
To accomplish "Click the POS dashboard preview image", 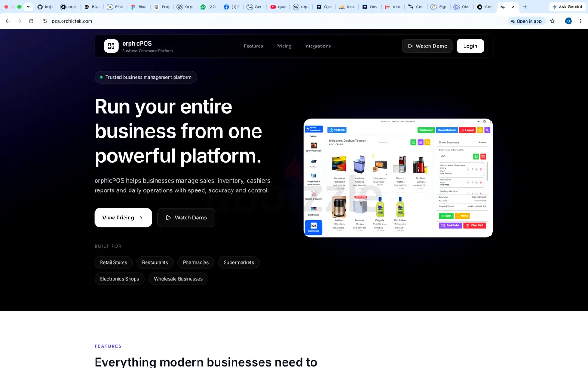I will [x=398, y=178].
